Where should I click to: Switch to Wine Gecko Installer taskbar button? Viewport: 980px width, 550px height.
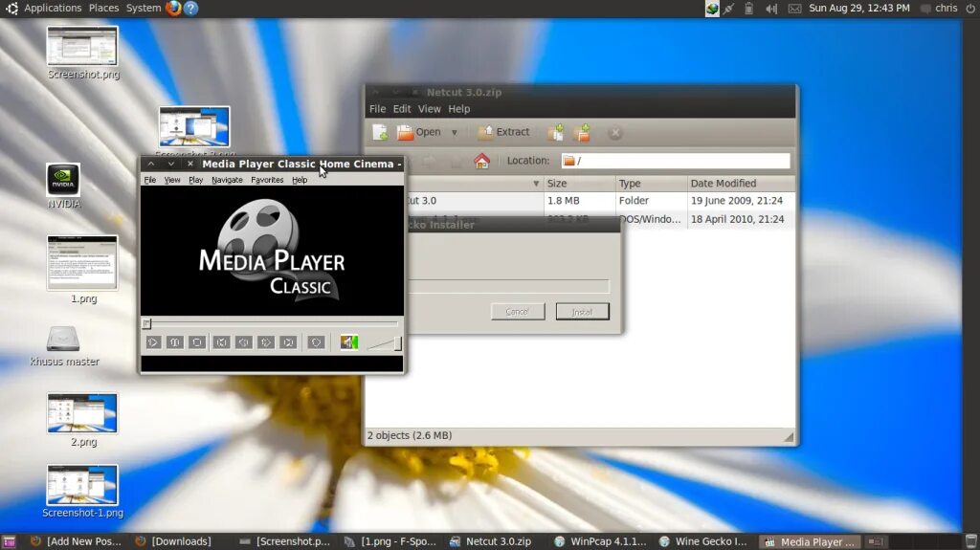(703, 542)
